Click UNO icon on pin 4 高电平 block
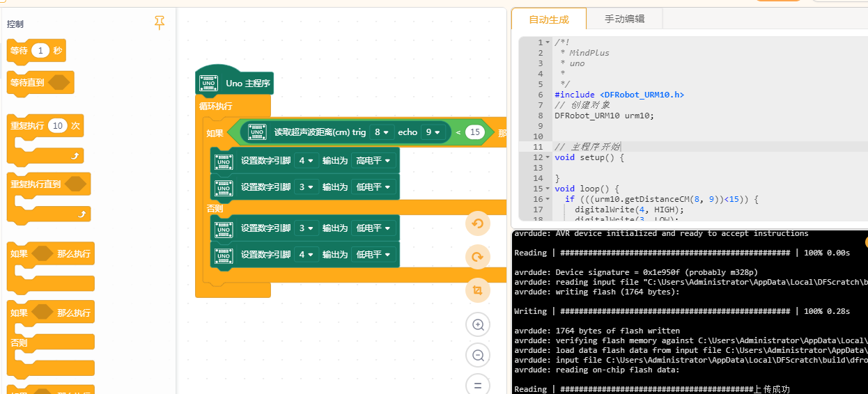The height and width of the screenshot is (394, 868). (224, 161)
